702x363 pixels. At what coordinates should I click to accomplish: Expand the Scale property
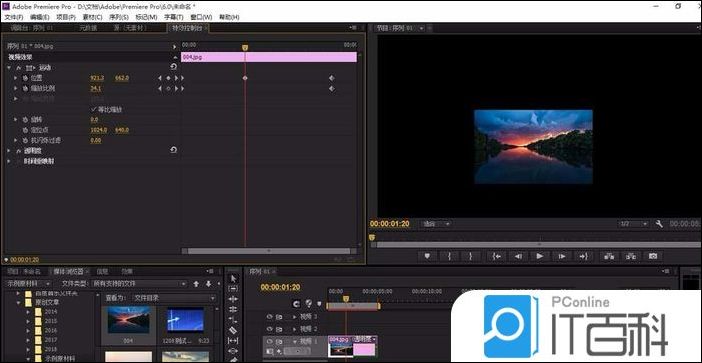coord(16,89)
